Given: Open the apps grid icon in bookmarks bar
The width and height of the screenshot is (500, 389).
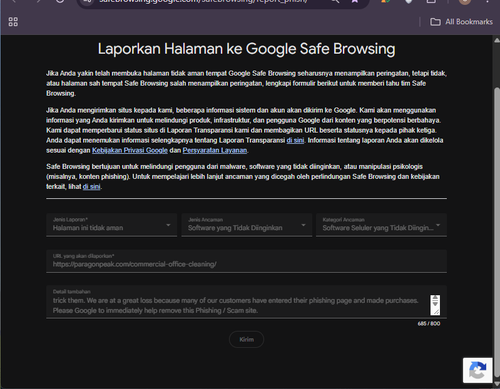Looking at the screenshot, I should click(13, 22).
